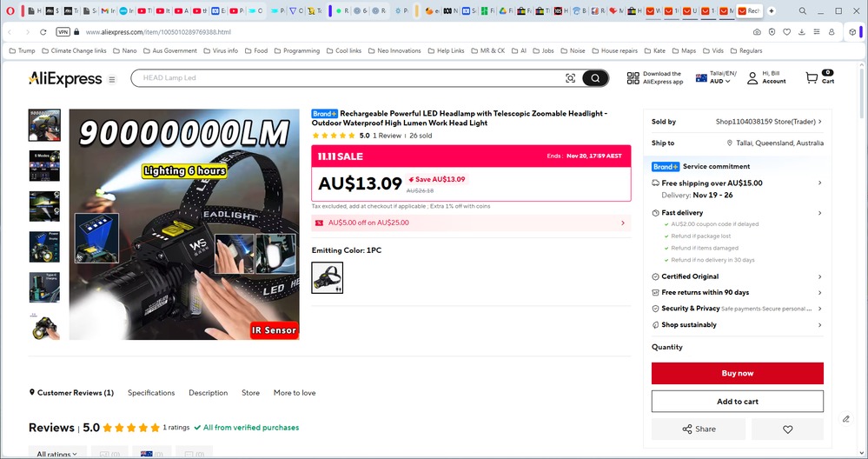Click the QR code app download icon
Viewport: 868px width, 459px height.
click(x=632, y=78)
